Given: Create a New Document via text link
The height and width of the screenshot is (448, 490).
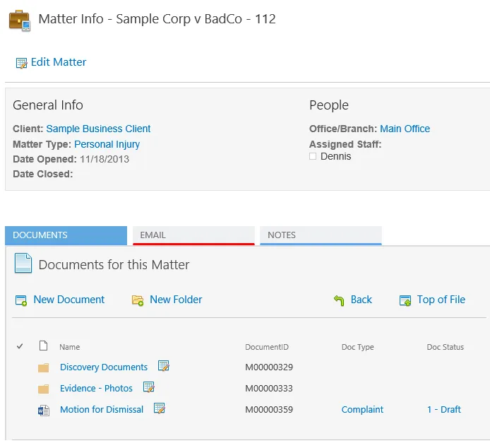Looking at the screenshot, I should [69, 300].
